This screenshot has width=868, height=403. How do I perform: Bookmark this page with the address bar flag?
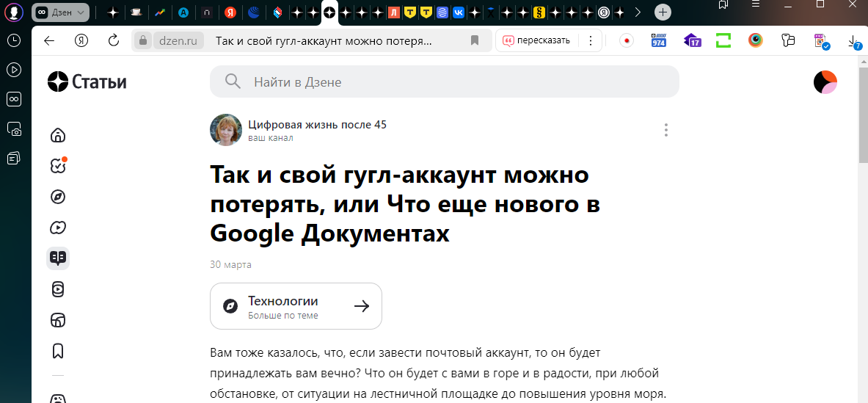tap(475, 40)
